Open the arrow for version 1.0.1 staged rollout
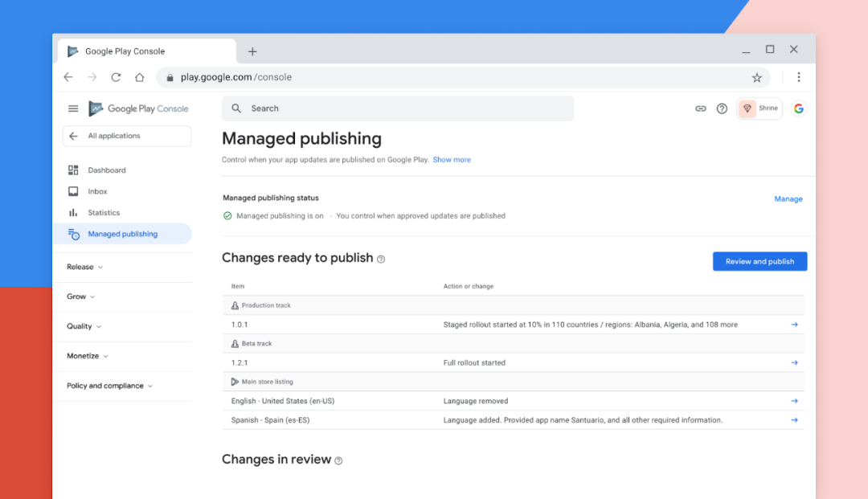 tap(794, 324)
